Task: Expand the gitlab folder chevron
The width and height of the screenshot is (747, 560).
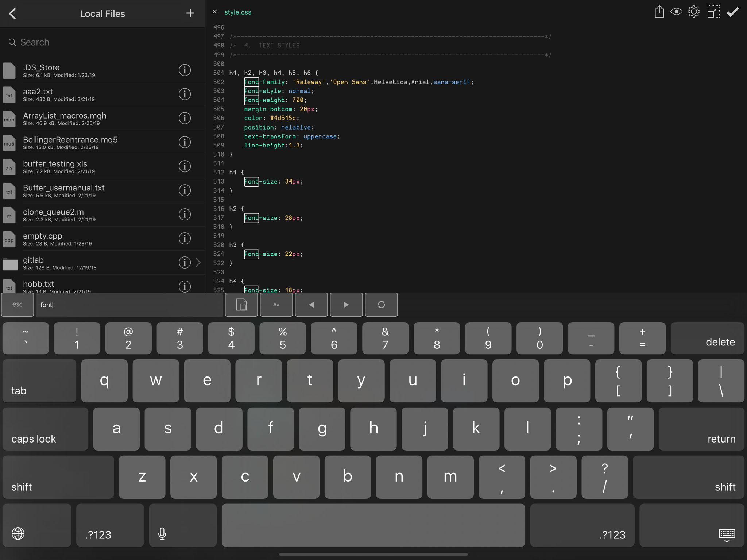Action: pos(198,263)
